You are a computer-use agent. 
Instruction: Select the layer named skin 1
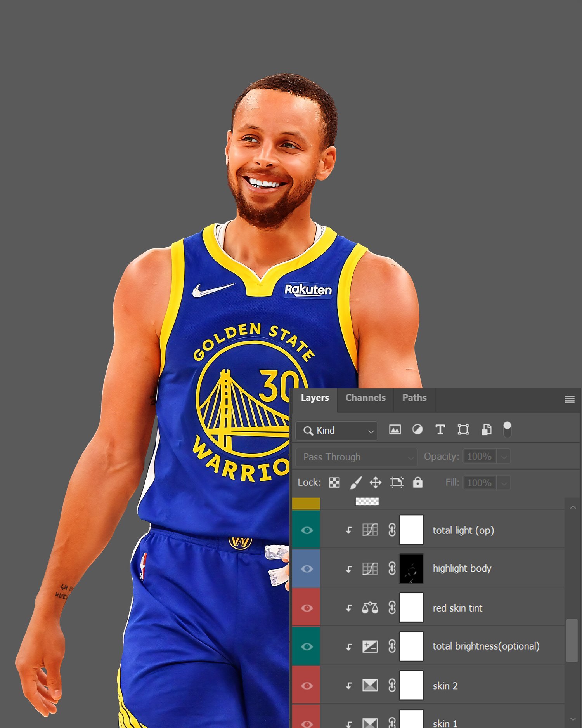pos(445,723)
